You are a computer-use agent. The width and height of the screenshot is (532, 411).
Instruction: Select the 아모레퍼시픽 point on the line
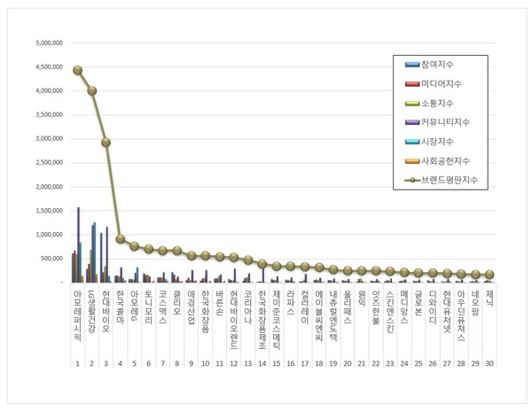coord(78,70)
